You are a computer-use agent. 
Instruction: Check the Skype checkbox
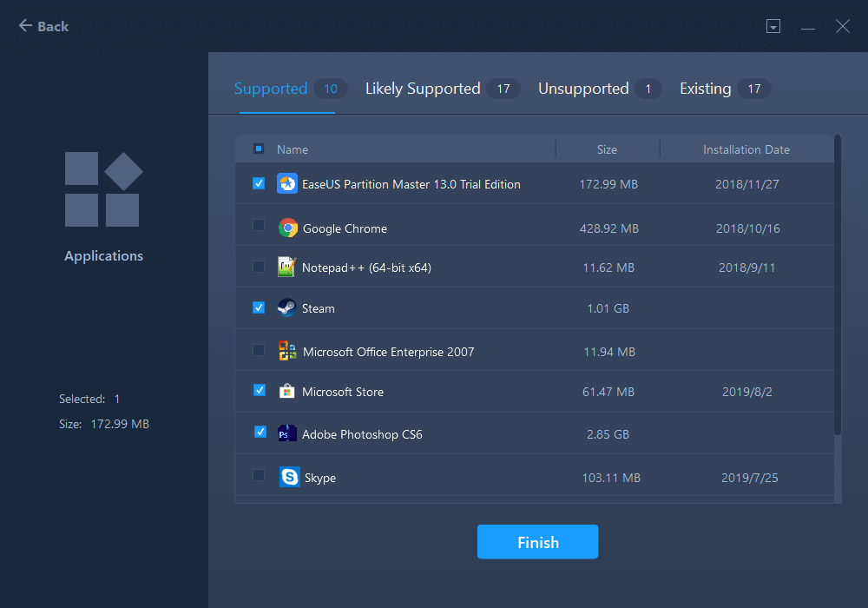click(x=259, y=475)
